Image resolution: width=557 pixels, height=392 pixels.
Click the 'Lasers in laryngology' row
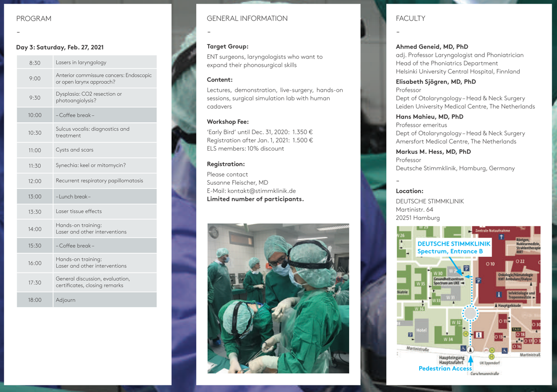87,62
